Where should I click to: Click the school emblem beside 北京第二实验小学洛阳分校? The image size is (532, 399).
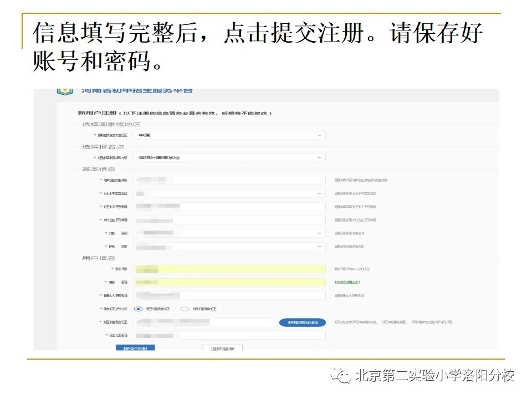click(341, 375)
